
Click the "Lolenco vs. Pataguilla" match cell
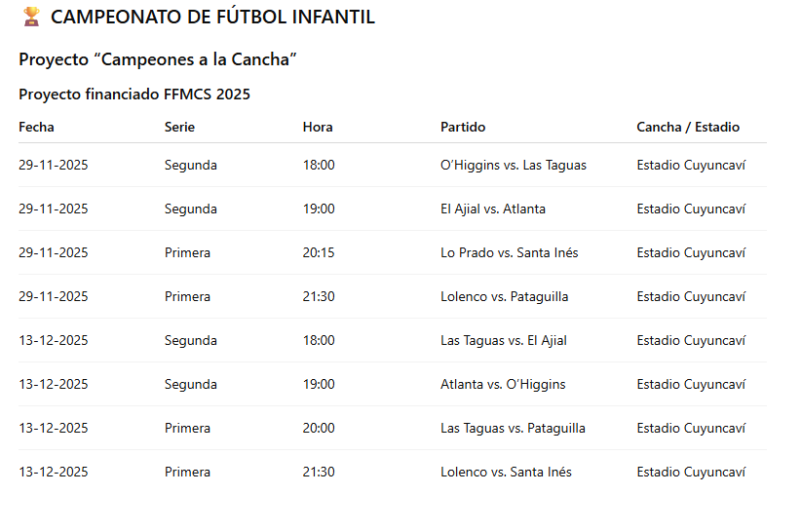(x=505, y=296)
